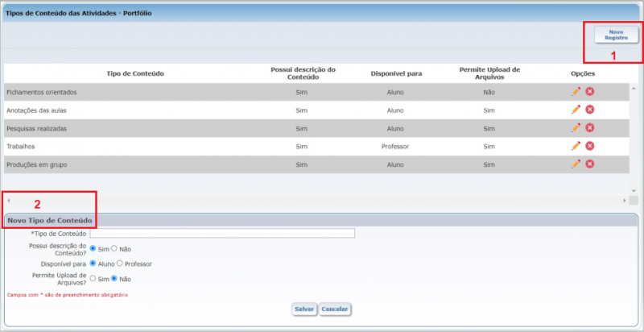
Task: Click the horizontal scrollbar right arrow
Action: point(624,200)
